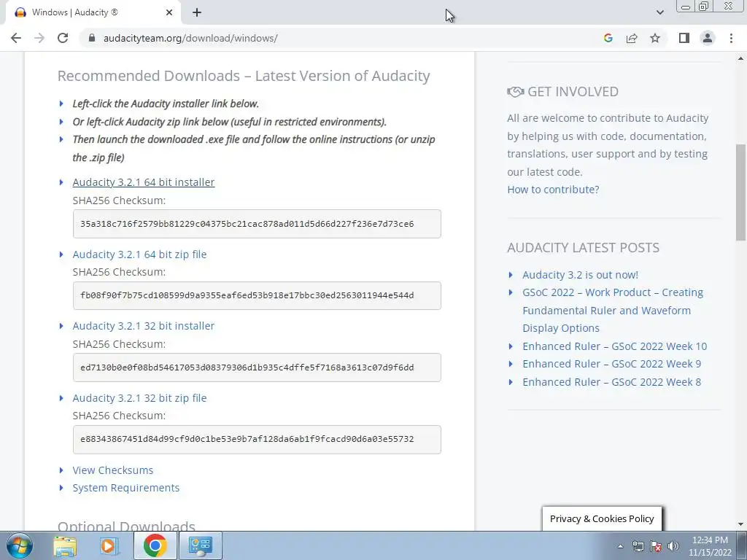
Task: Click the bullet arrow beside View Checksums
Action: coord(61,470)
